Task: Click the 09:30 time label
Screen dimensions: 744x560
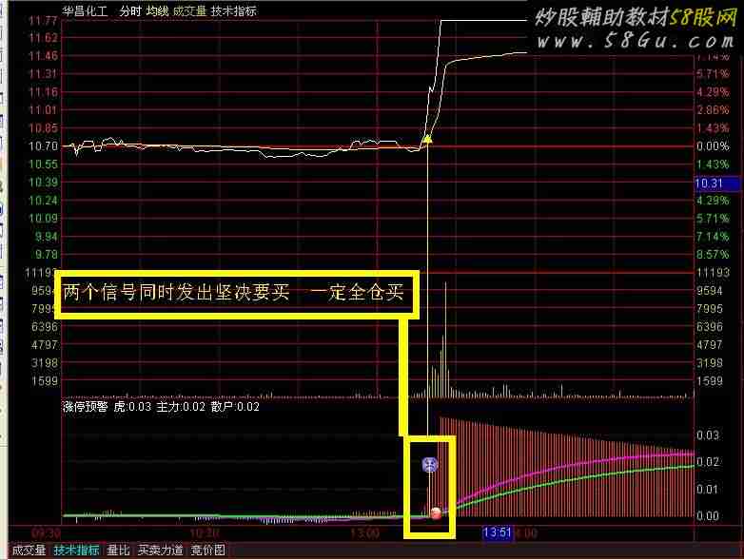Action: coord(46,533)
